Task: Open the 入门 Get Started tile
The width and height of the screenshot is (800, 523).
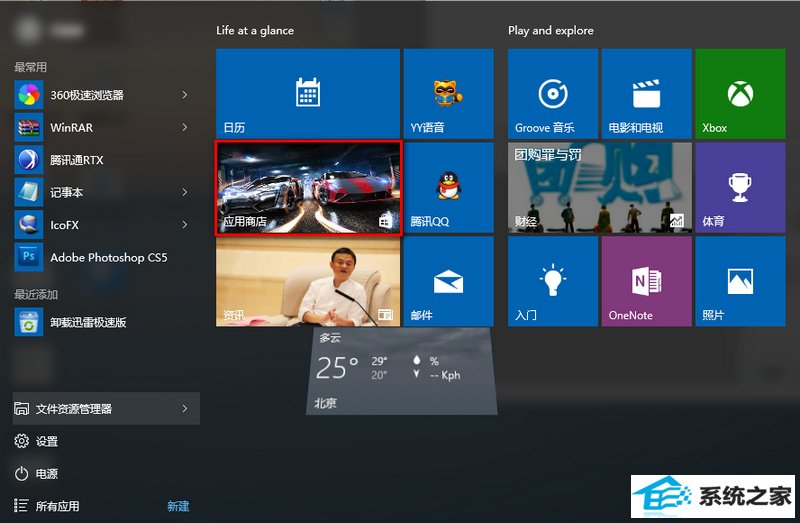Action: [553, 281]
